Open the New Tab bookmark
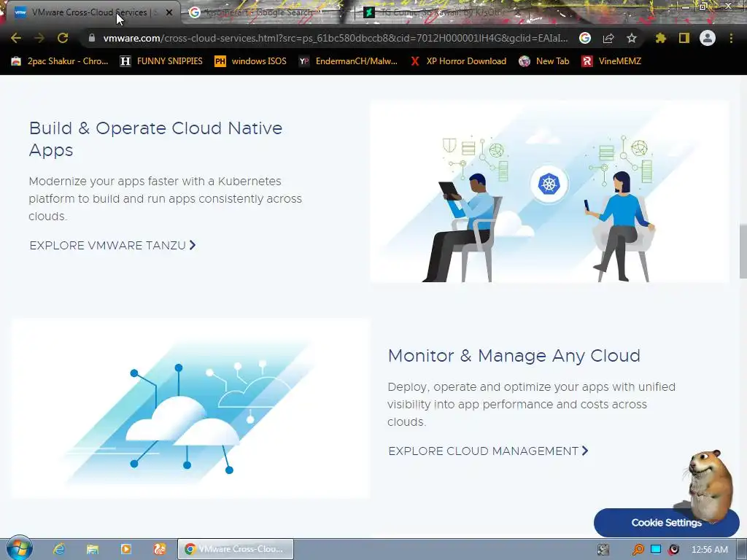The width and height of the screenshot is (747, 560). coord(544,61)
